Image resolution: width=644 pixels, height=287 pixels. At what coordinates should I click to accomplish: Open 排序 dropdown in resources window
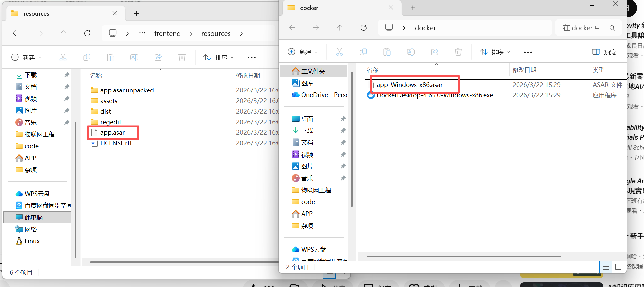[218, 57]
